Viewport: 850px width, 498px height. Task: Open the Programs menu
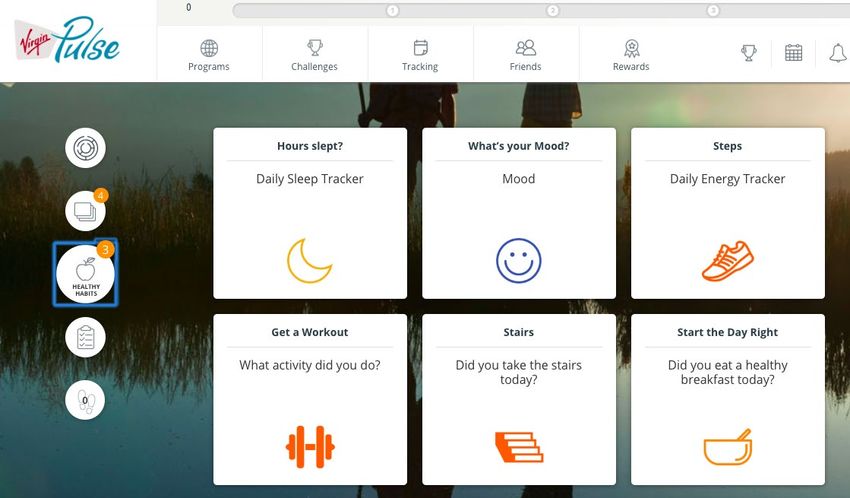[x=209, y=55]
